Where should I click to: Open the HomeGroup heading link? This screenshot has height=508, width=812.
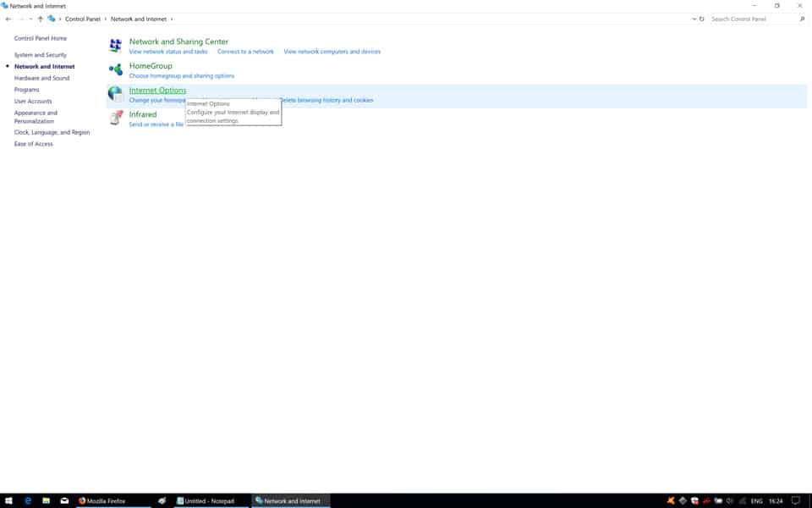click(x=151, y=66)
